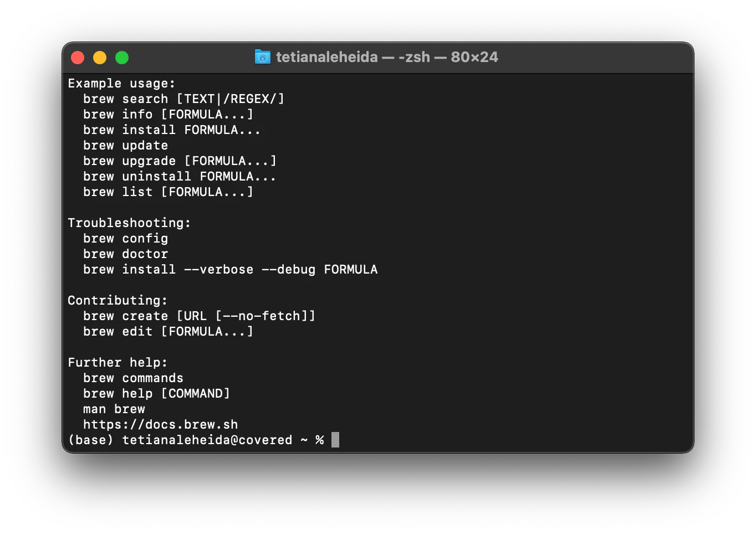
Task: Select the 'brew info [FORMULA...]' line
Action: (x=168, y=115)
